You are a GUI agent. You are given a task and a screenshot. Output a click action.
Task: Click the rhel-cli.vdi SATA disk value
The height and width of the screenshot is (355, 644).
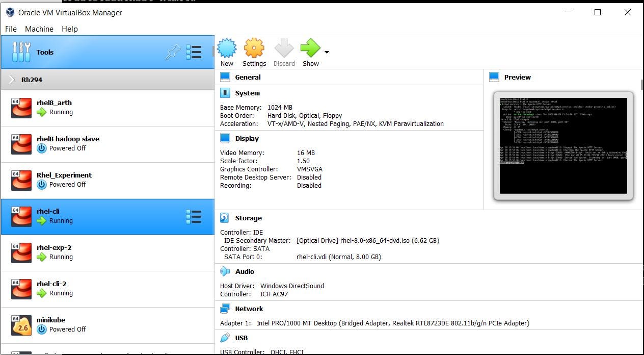point(339,257)
